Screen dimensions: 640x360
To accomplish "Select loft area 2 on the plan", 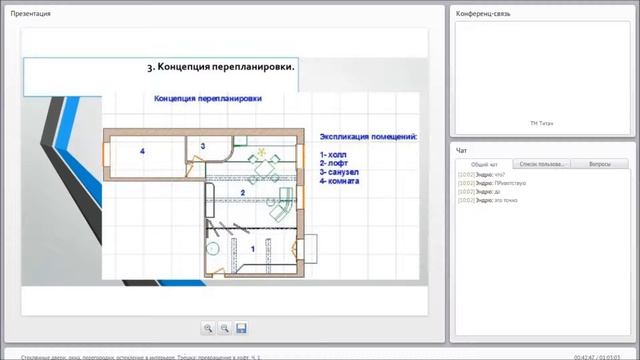I will tap(243, 193).
